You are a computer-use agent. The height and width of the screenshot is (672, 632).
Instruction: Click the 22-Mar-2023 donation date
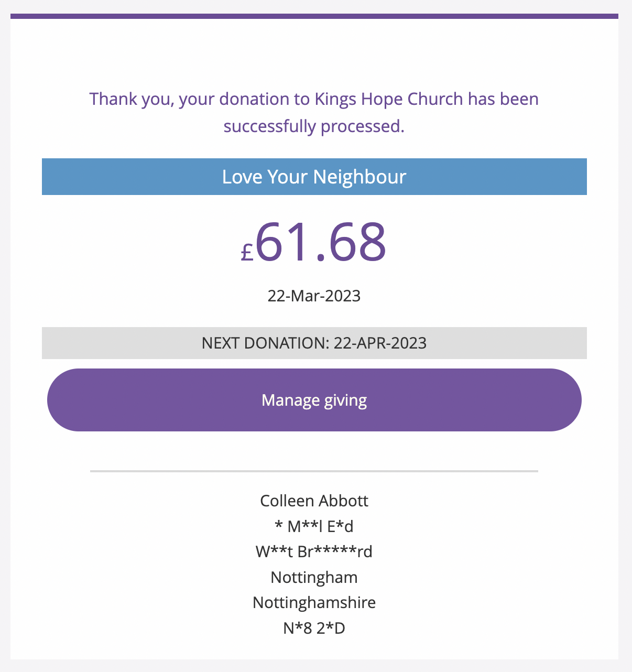pos(314,296)
